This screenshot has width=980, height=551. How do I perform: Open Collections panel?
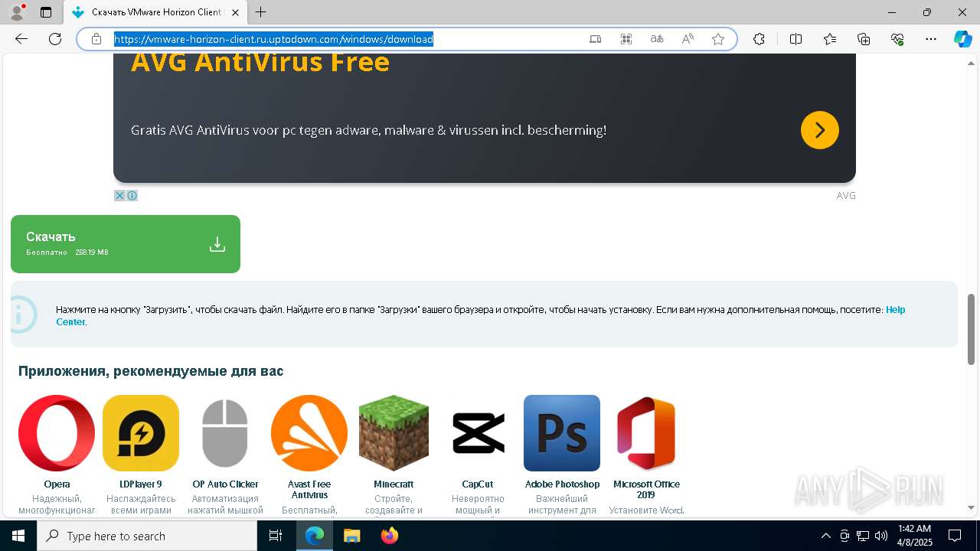(x=864, y=39)
